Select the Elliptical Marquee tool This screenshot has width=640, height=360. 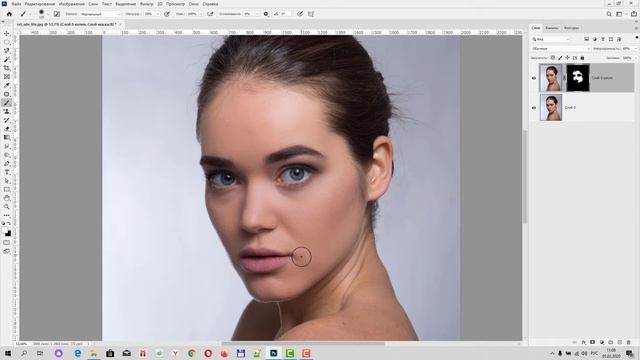pos(7,42)
